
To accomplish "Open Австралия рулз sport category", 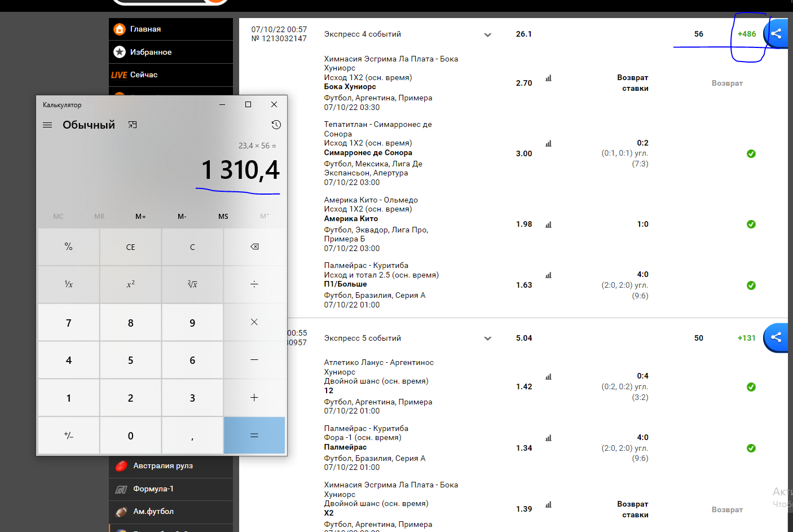I will pos(171,466).
